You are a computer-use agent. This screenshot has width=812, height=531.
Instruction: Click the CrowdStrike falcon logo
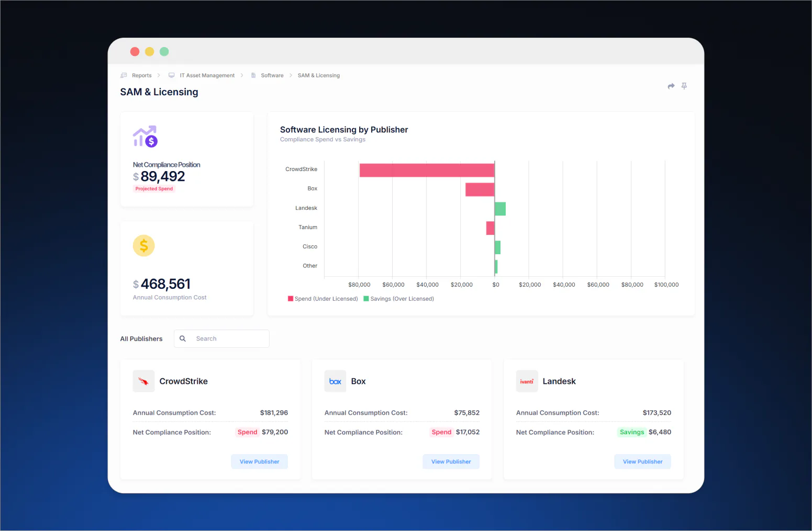coord(144,381)
